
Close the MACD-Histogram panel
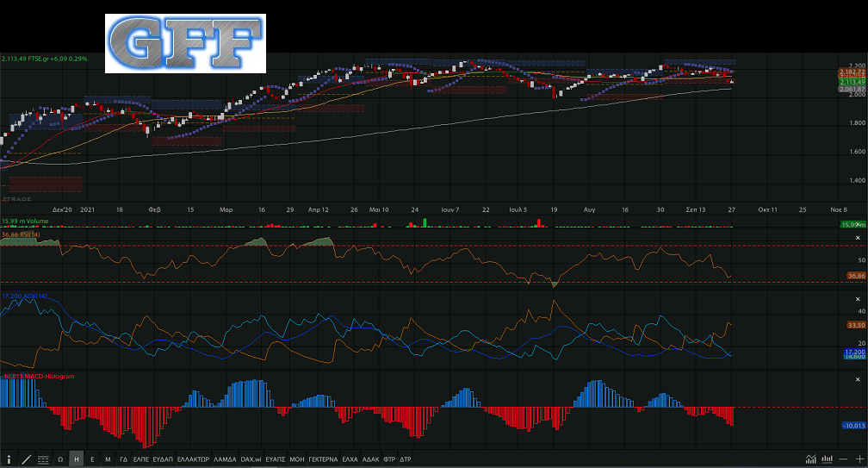coord(858,379)
